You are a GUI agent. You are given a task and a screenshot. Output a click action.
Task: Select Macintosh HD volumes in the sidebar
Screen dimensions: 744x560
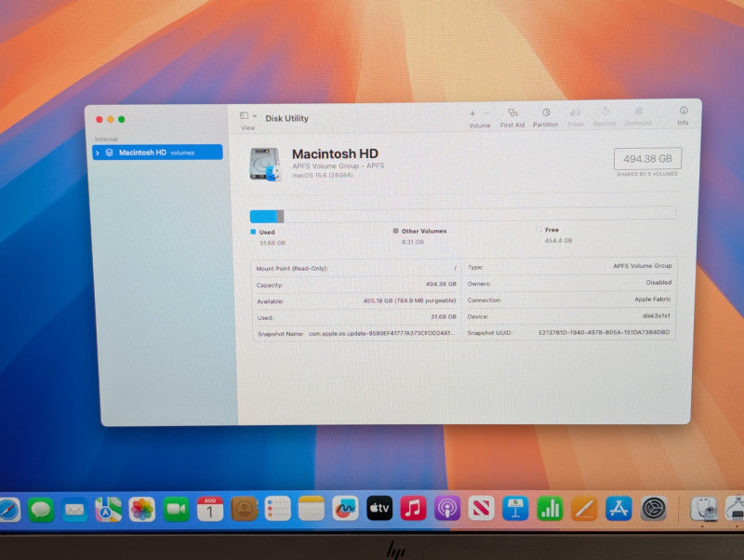click(157, 153)
